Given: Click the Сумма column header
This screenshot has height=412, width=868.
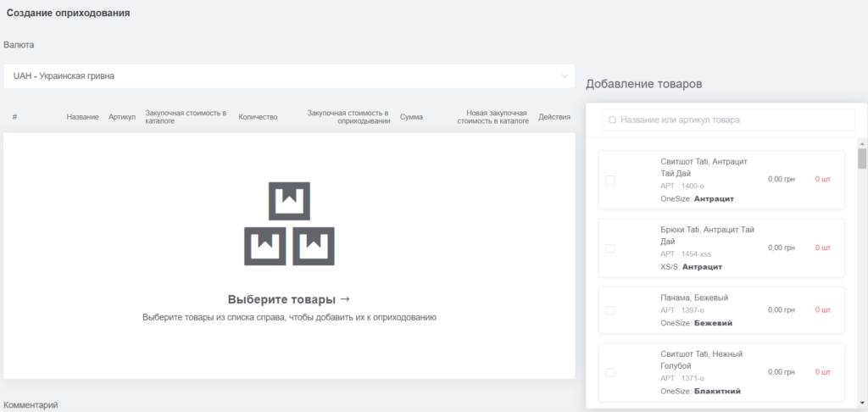Looking at the screenshot, I should pyautogui.click(x=411, y=117).
